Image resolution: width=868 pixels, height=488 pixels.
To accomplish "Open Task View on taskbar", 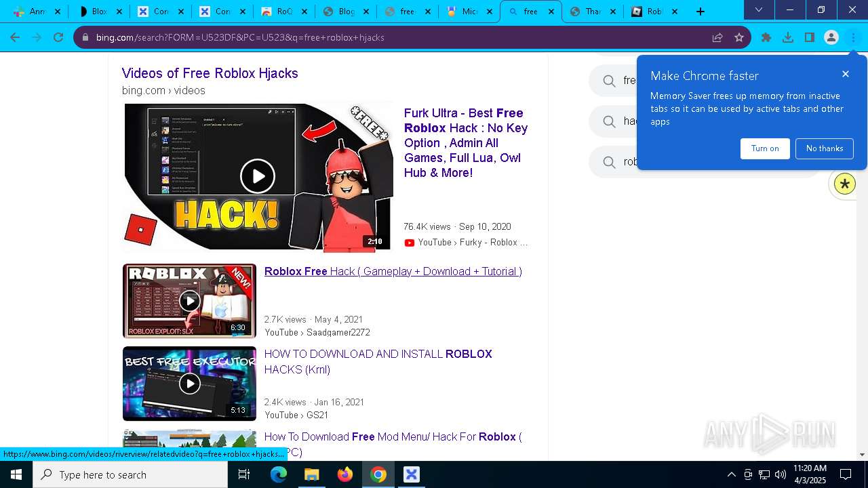I will [x=244, y=474].
